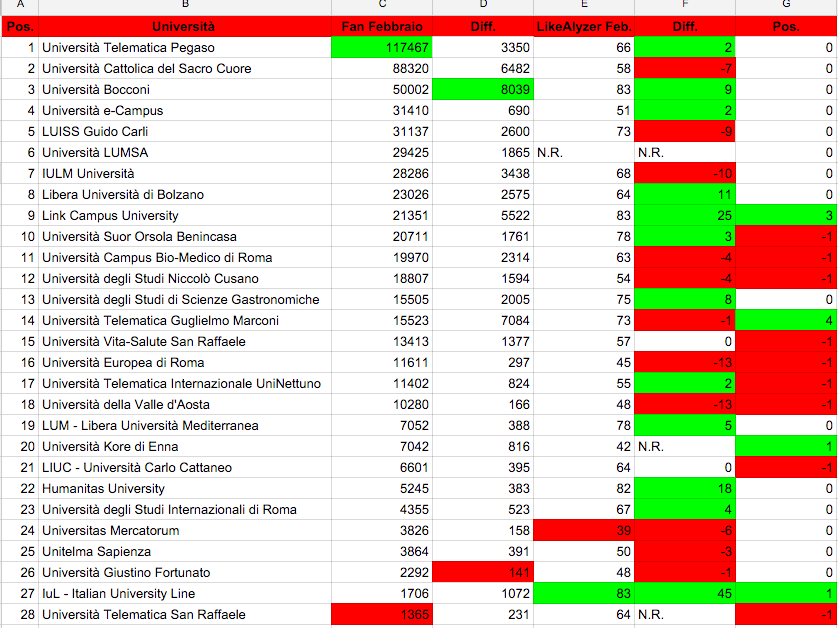Select the red Diff. cell 141

[483, 572]
